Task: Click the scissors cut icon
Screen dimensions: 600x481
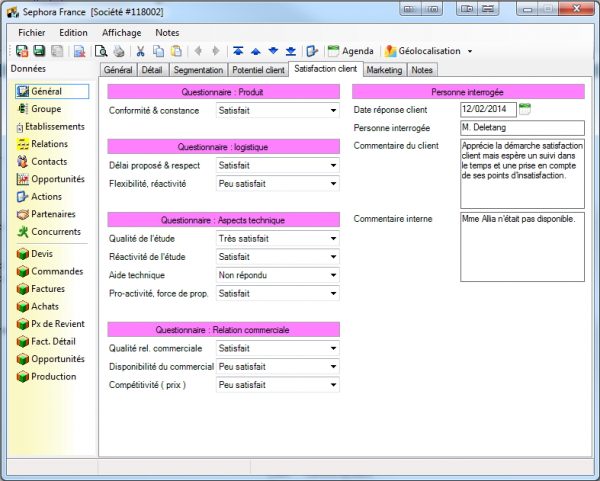Action: coord(140,51)
